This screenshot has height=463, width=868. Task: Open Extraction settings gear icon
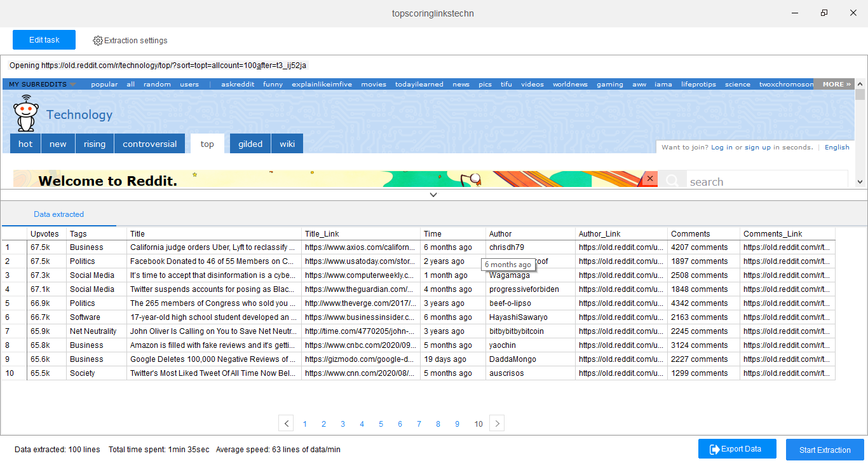coord(98,41)
